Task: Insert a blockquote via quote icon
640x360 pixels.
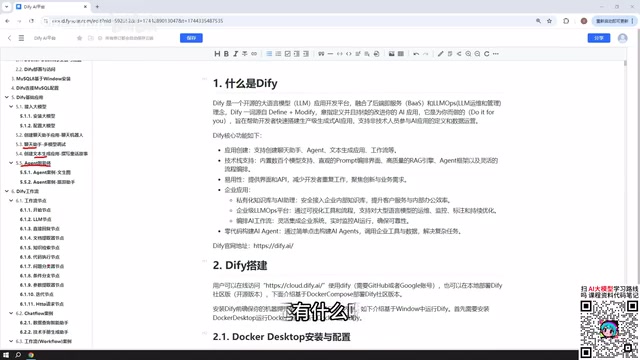Action: 321,54
